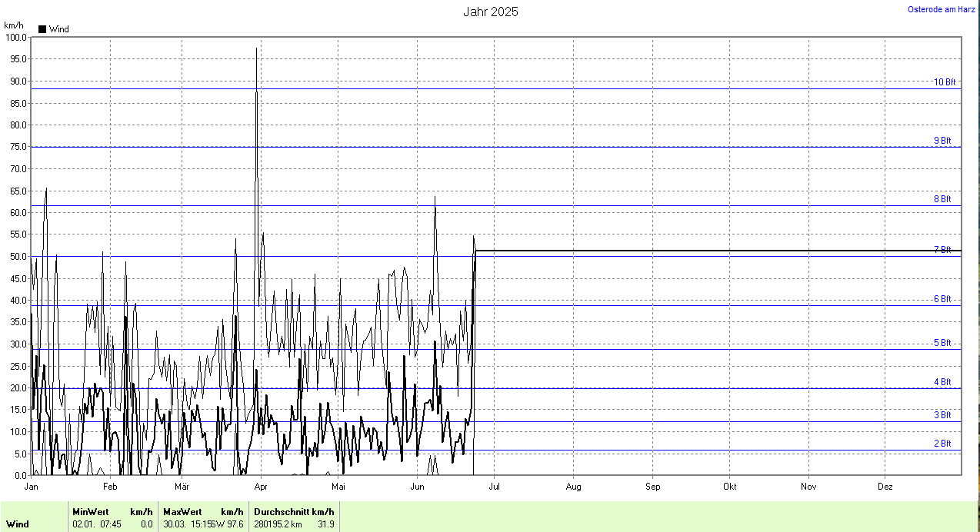
Task: Select the Okt month axis label
Action: coord(730,487)
